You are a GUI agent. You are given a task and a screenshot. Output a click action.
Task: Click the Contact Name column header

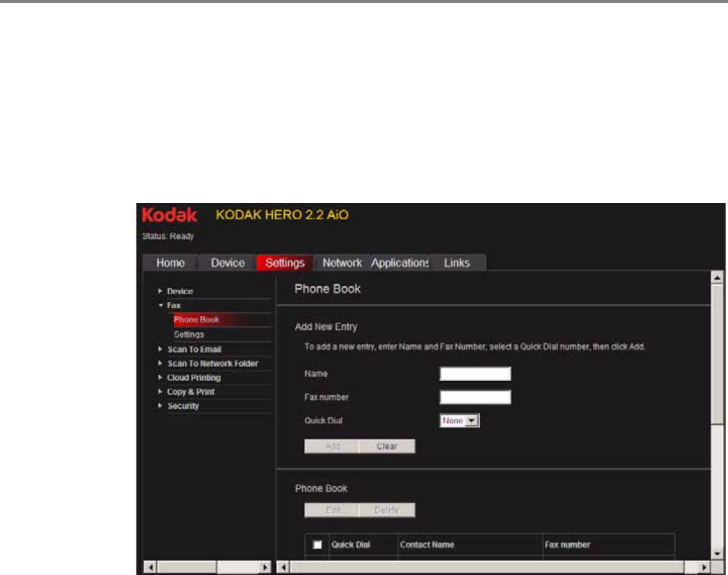click(x=427, y=545)
